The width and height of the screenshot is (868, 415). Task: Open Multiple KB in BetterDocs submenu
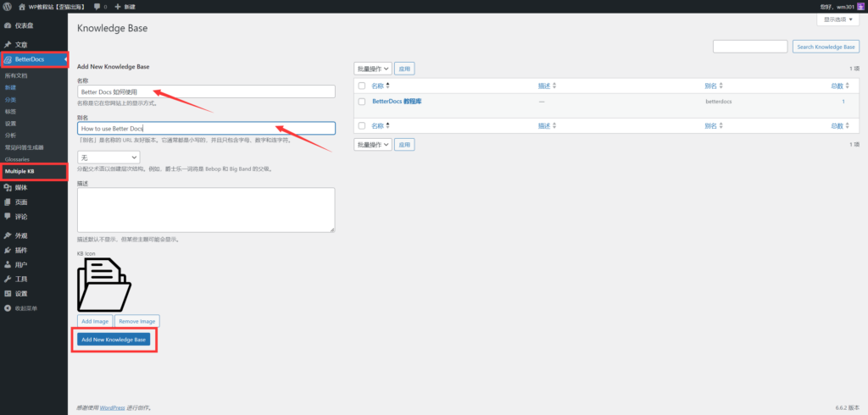pos(19,172)
